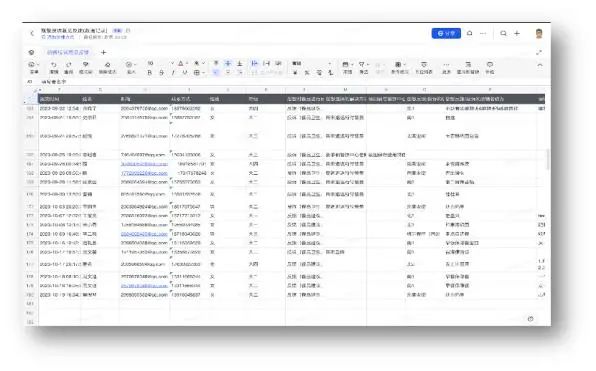The width and height of the screenshot is (596, 371).
Task: Expand the font size dropdown showing 10
Action: pos(172,63)
